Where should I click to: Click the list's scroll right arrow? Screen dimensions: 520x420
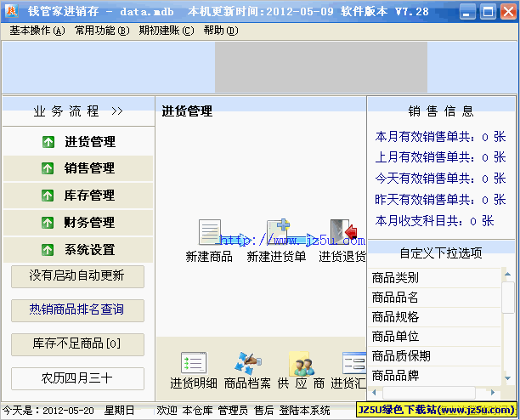(x=493, y=393)
